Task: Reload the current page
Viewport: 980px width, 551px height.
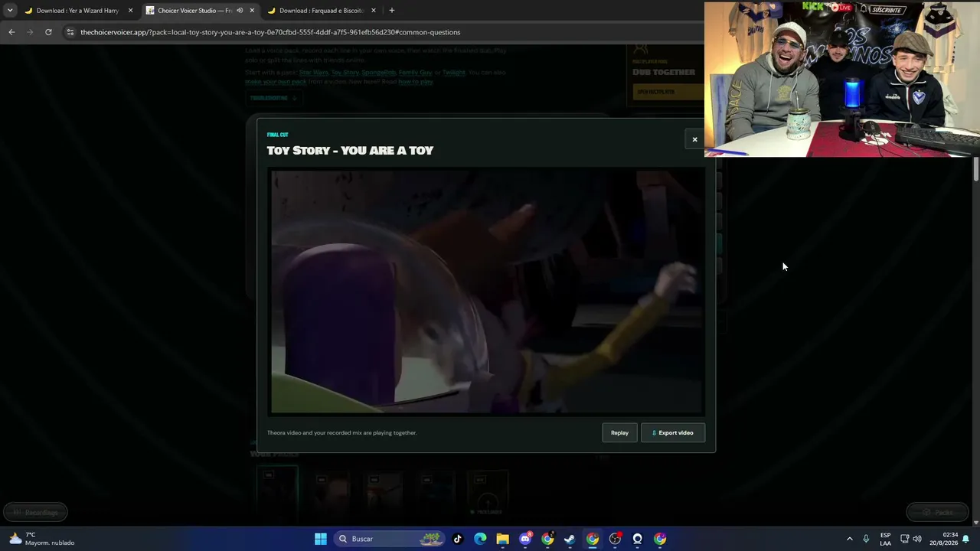Action: 48,32
